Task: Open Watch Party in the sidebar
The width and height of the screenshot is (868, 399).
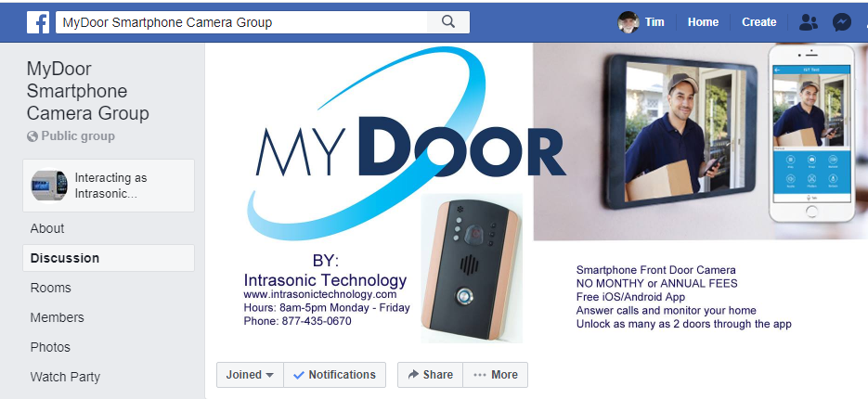Action: [x=65, y=377]
